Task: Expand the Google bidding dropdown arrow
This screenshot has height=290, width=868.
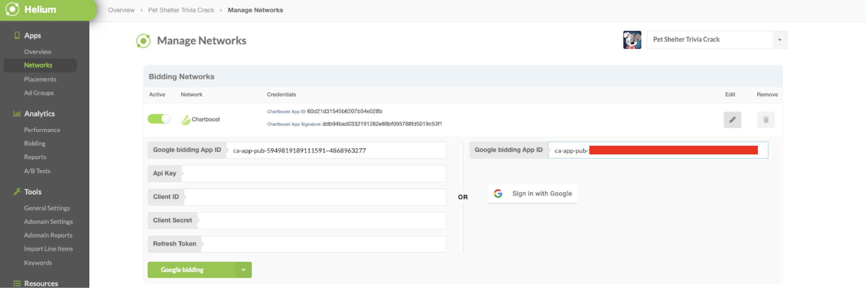Action: (x=244, y=270)
